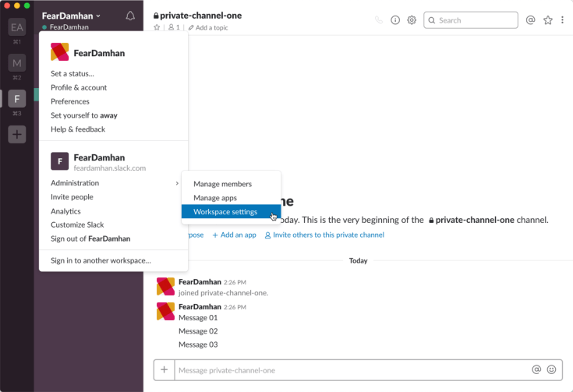
Task: Open channel details info icon
Action: (x=395, y=20)
